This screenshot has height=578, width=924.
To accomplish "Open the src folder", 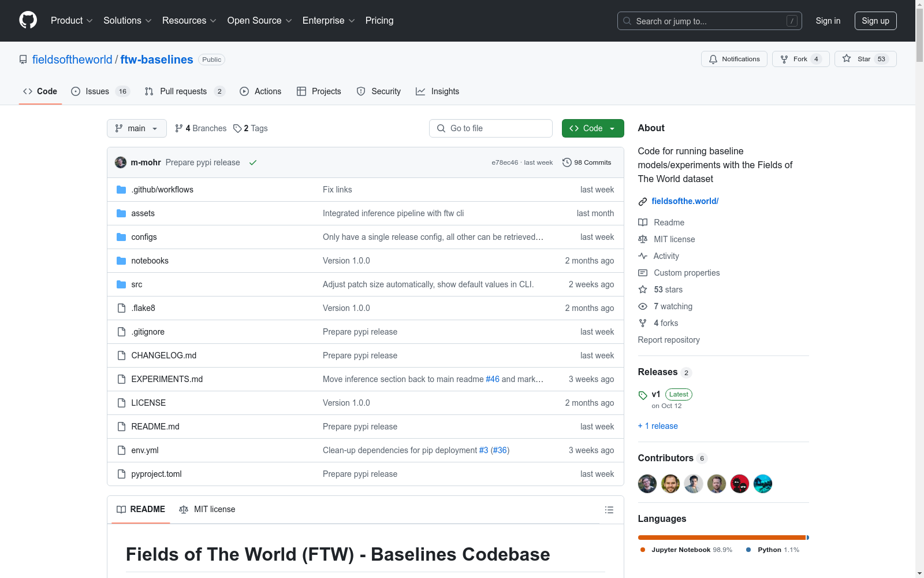I will [137, 284].
